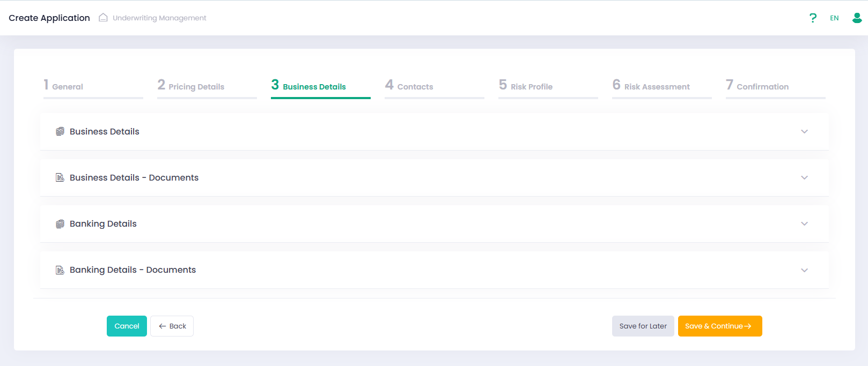Switch language using the EN selector
Viewport: 868px width, 366px height.
[x=834, y=18]
